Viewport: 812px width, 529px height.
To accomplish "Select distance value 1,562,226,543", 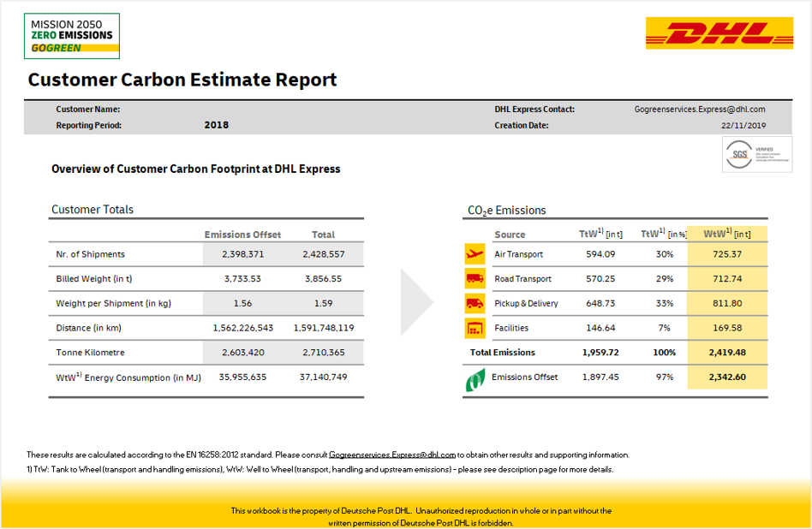I will pyautogui.click(x=243, y=328).
